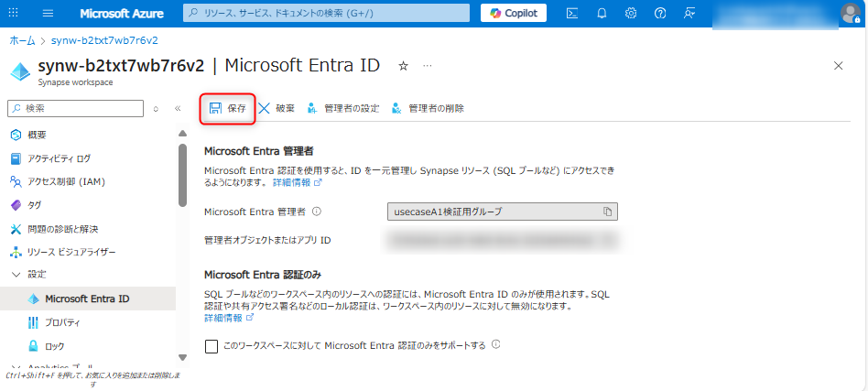868x391 pixels.
Task: Toggle sidebar expand/collapse-all arrows
Action: pos(156,109)
